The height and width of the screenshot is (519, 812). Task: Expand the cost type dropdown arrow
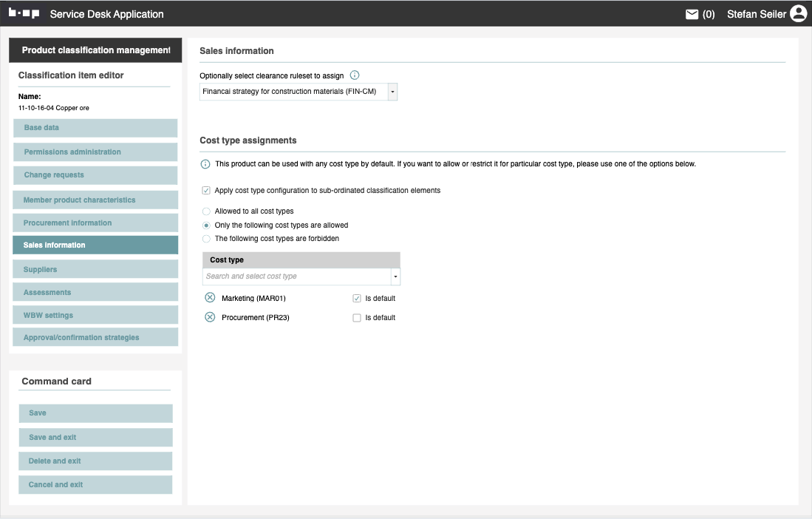[x=395, y=277]
